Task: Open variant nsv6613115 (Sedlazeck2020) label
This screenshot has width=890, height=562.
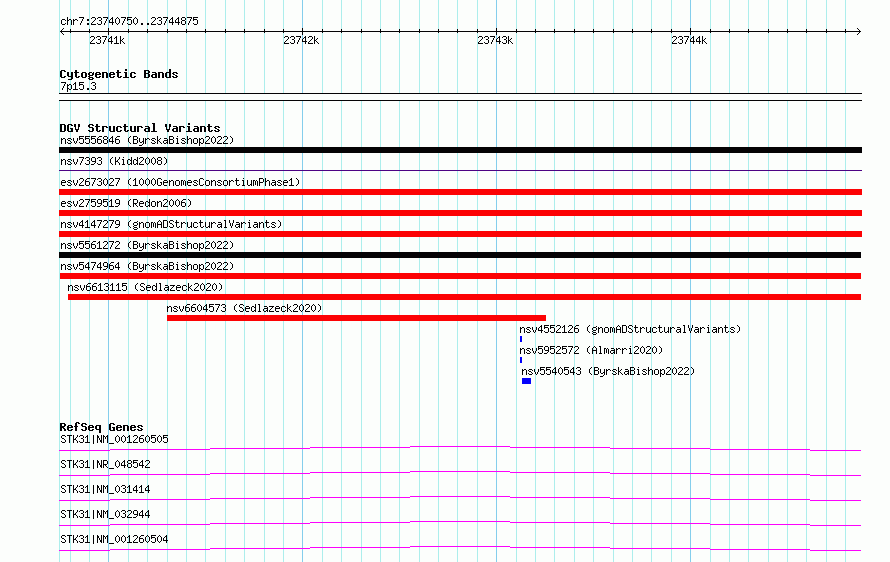Action: click(x=145, y=287)
